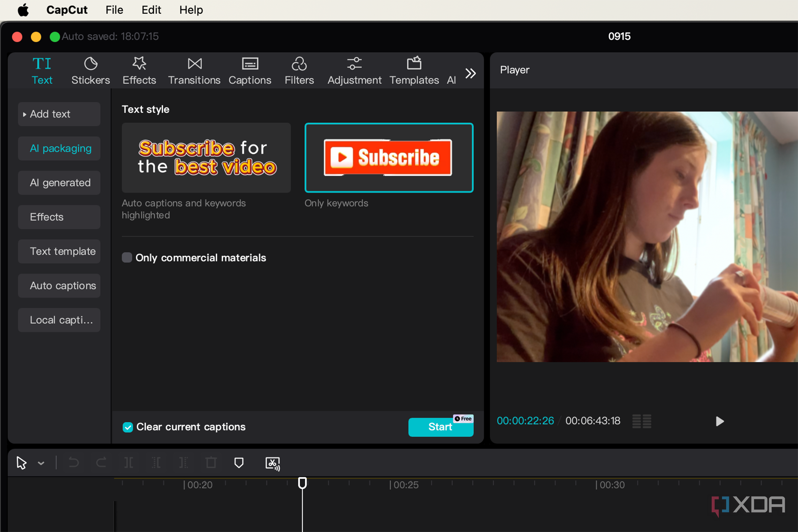Image resolution: width=798 pixels, height=532 pixels.
Task: Choose the Only keywords Subscribe style
Action: pyautogui.click(x=389, y=157)
